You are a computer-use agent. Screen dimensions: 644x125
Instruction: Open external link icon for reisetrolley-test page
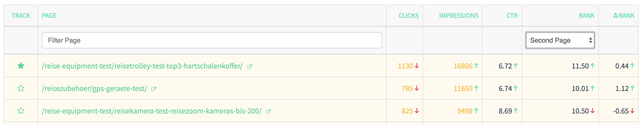(x=249, y=67)
